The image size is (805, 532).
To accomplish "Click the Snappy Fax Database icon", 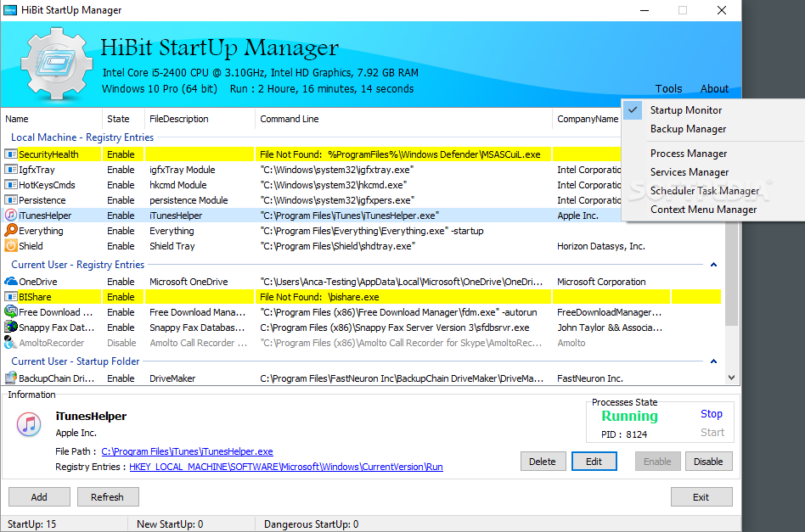I will (11, 328).
